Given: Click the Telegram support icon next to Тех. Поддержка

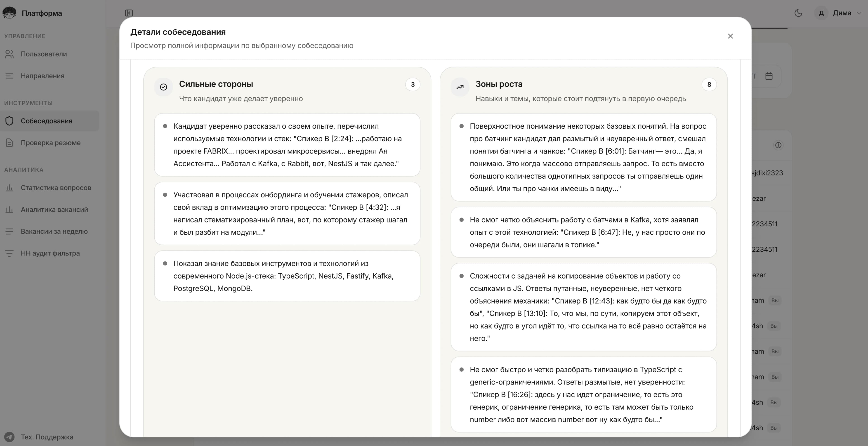Looking at the screenshot, I should point(9,437).
